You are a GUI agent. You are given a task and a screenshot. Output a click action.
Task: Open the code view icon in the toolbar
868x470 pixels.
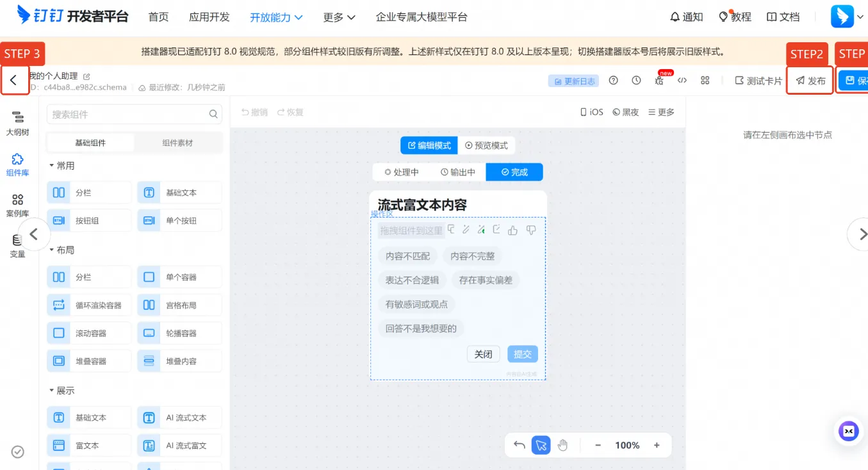pyautogui.click(x=682, y=81)
